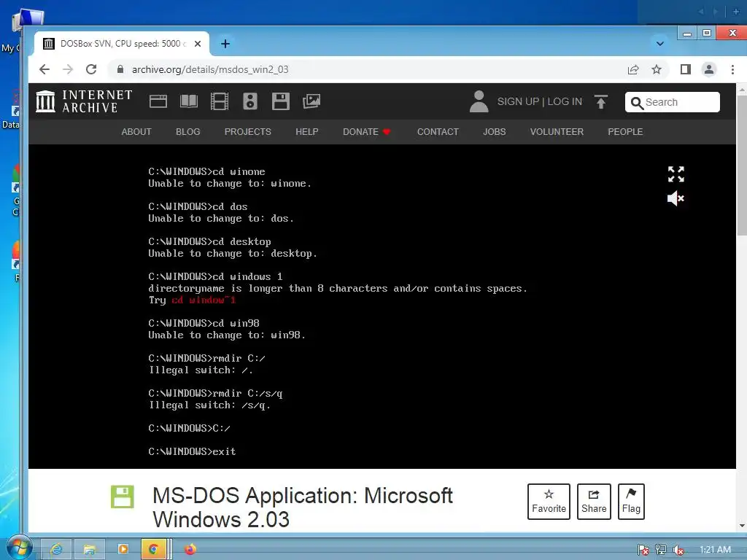Open the Images icon in Archive navbar

point(311,101)
